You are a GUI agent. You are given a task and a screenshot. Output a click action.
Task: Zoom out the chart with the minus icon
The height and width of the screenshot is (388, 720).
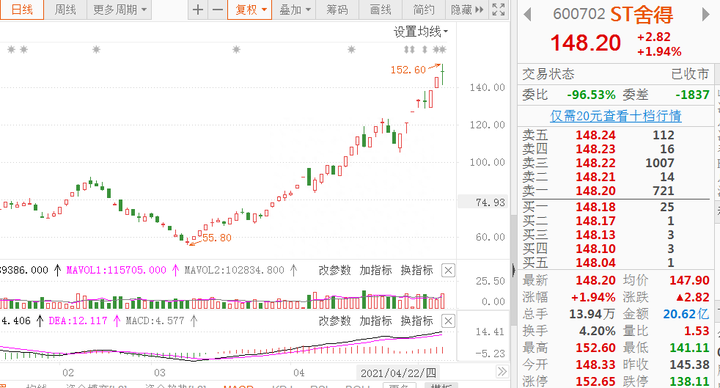tap(218, 10)
